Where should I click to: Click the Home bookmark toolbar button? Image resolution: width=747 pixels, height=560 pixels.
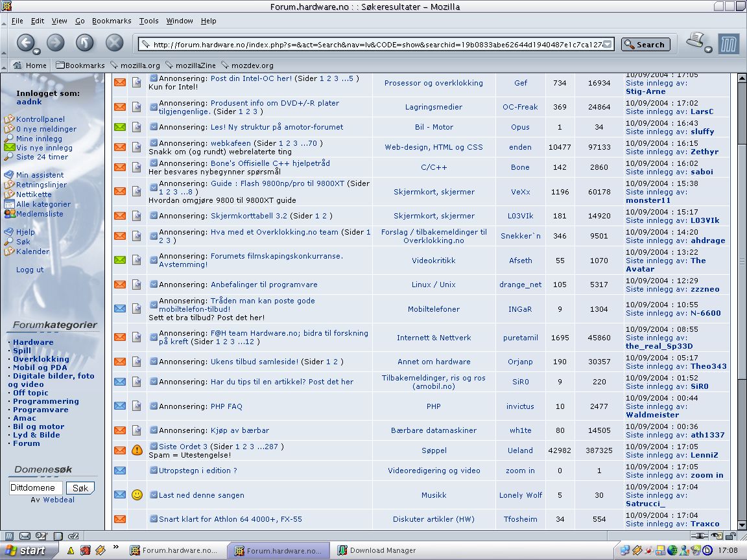point(30,65)
